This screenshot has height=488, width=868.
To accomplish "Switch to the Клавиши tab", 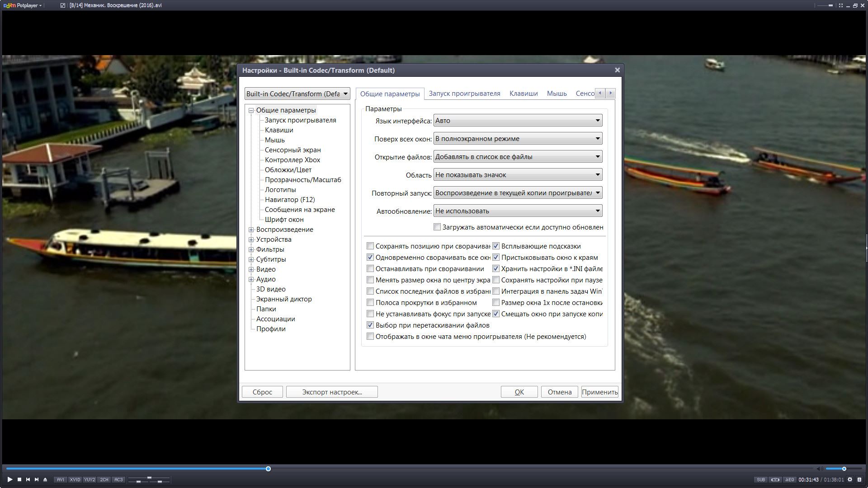I will point(524,94).
